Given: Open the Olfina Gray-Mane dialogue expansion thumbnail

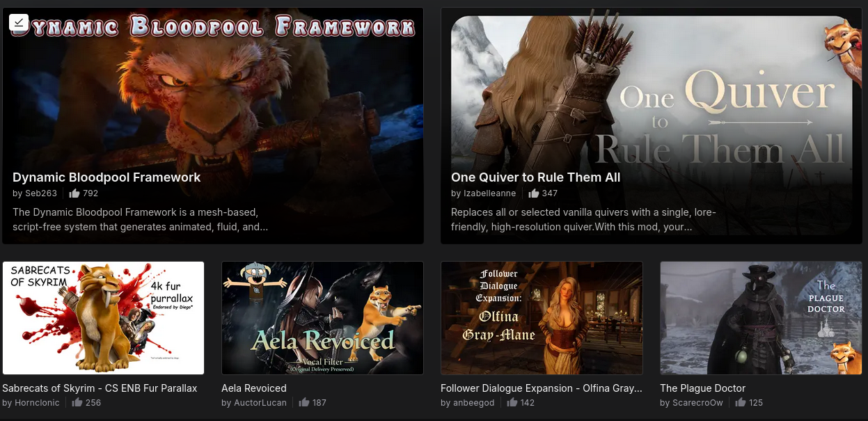Looking at the screenshot, I should tap(542, 318).
